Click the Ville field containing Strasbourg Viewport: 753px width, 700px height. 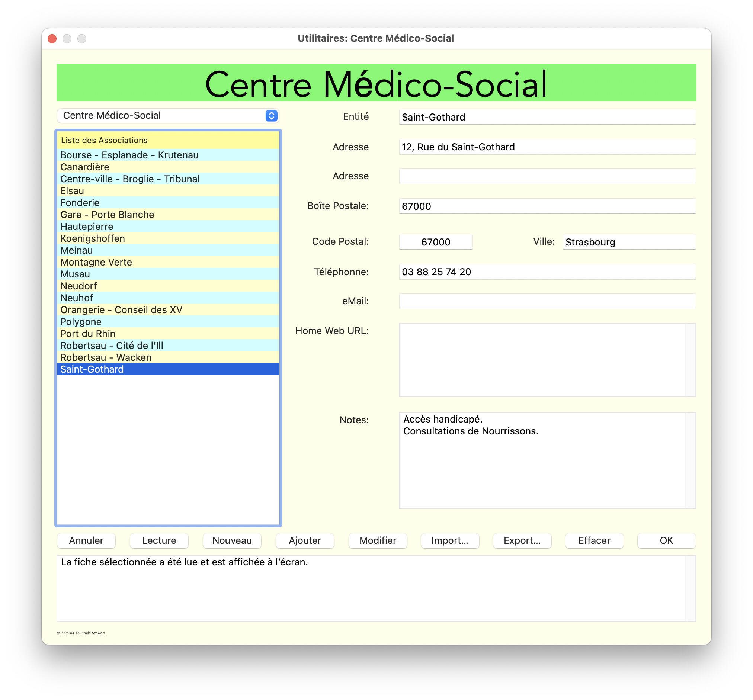pos(629,242)
